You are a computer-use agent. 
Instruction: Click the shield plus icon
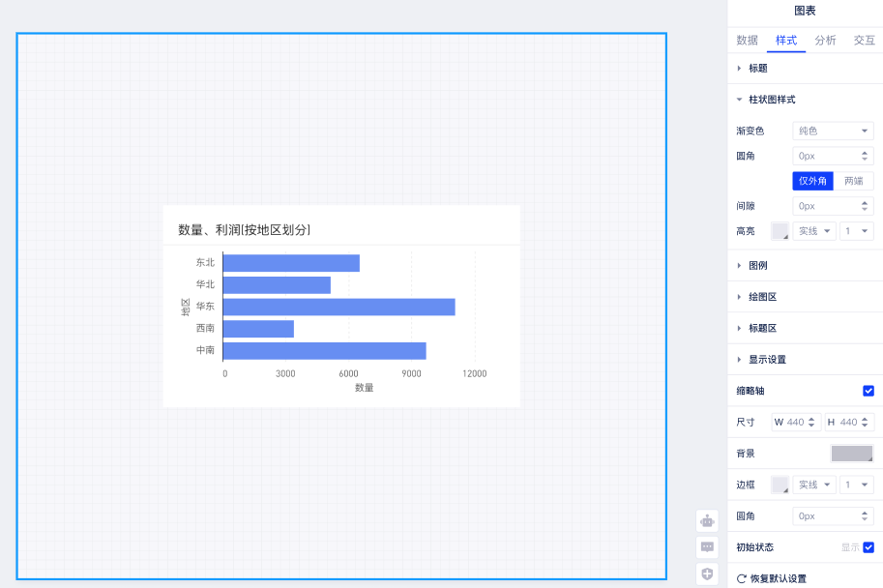click(x=707, y=573)
